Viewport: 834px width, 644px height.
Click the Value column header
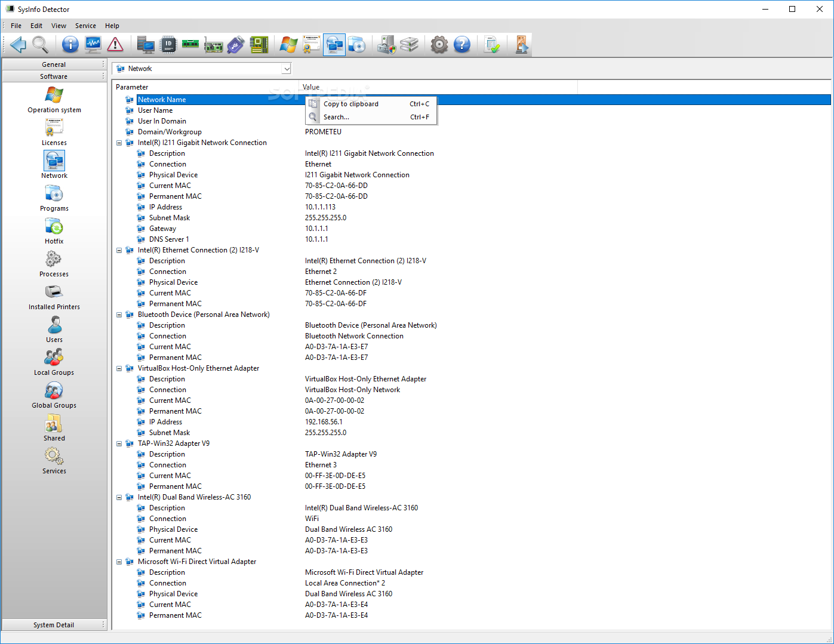pyautogui.click(x=438, y=87)
